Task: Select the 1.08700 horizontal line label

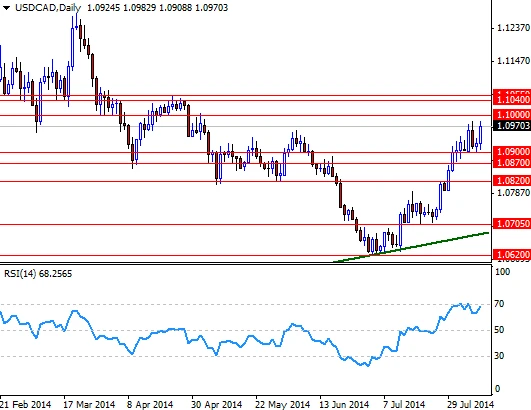Action: coord(512,163)
